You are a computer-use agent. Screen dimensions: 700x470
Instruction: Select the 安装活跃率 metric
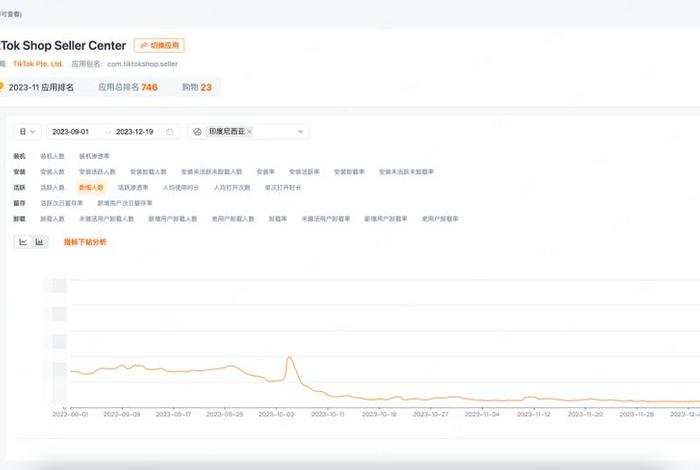pyautogui.click(x=304, y=172)
